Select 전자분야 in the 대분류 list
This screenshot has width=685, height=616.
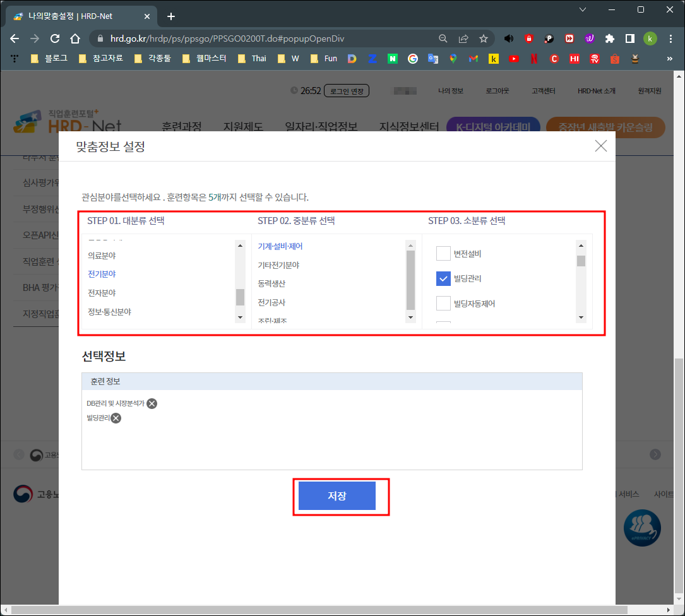point(102,293)
